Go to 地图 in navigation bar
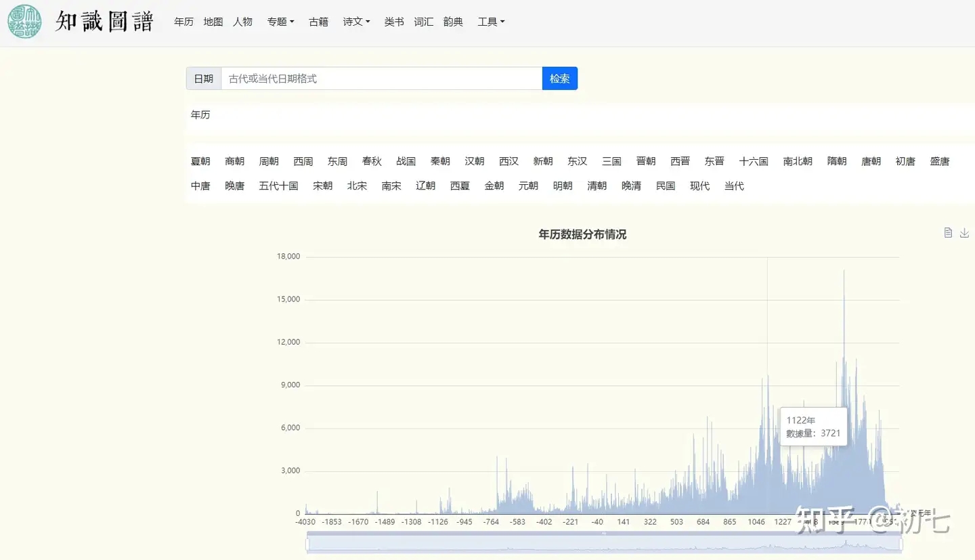 (213, 22)
